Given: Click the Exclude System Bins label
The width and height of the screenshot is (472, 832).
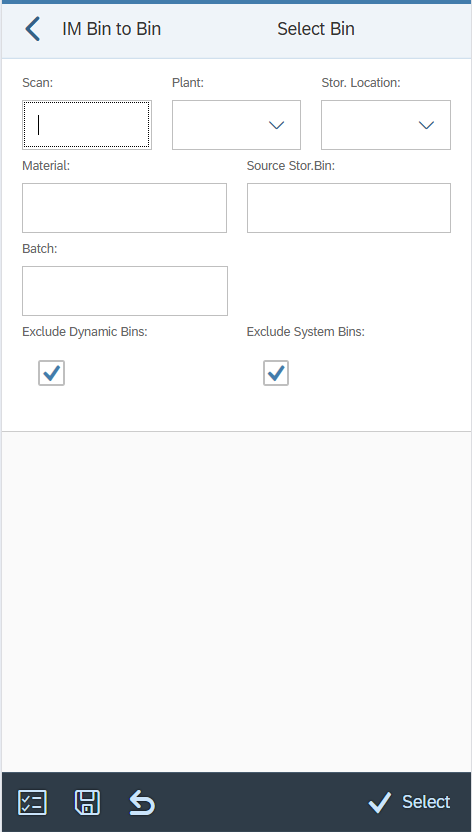Looking at the screenshot, I should [x=306, y=332].
